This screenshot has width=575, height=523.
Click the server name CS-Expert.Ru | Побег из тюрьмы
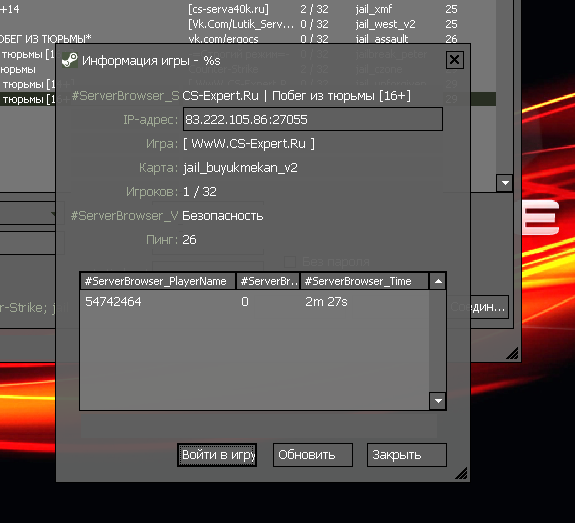296,96
